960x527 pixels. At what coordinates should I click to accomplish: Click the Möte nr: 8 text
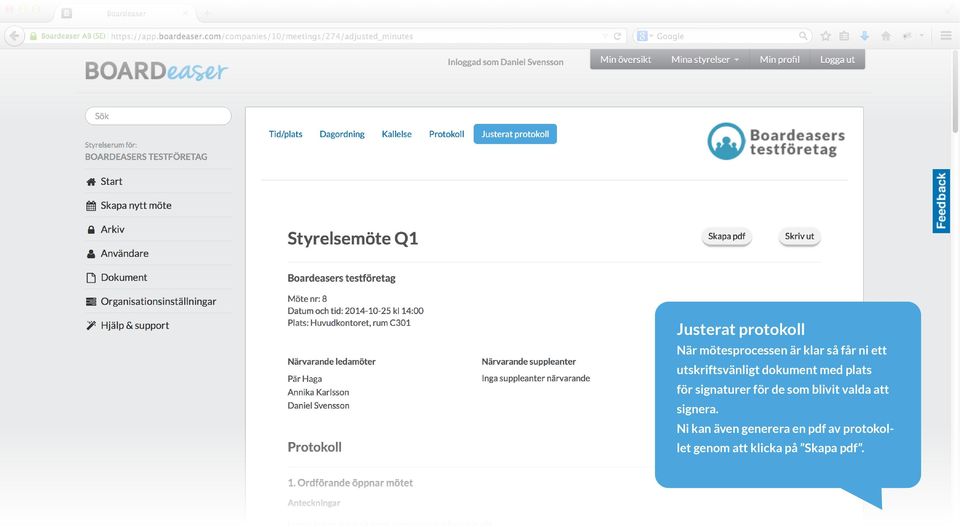[x=307, y=299]
